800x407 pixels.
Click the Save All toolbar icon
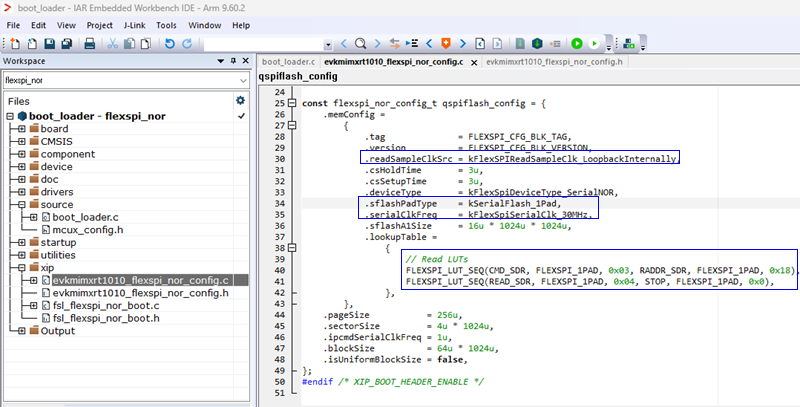66,44
